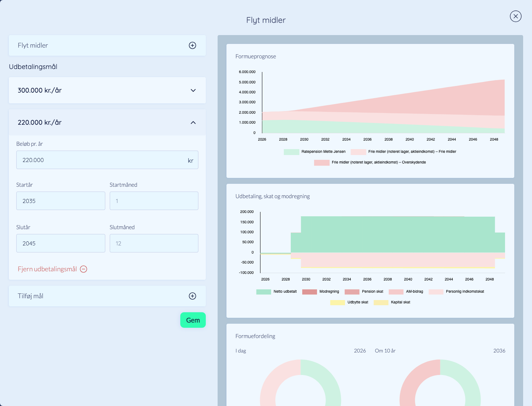Viewport: 532px width, 406px height.
Task: Click the Slutmåned field
Action: [x=154, y=243]
